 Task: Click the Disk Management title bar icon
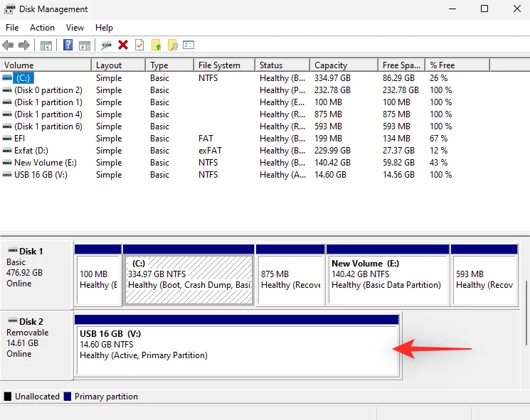click(x=9, y=9)
